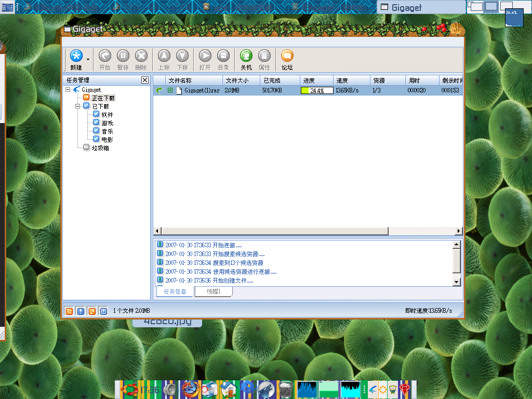This screenshot has height=399, width=532.
Task: Click the log line 开始连接
Action: tap(204, 245)
